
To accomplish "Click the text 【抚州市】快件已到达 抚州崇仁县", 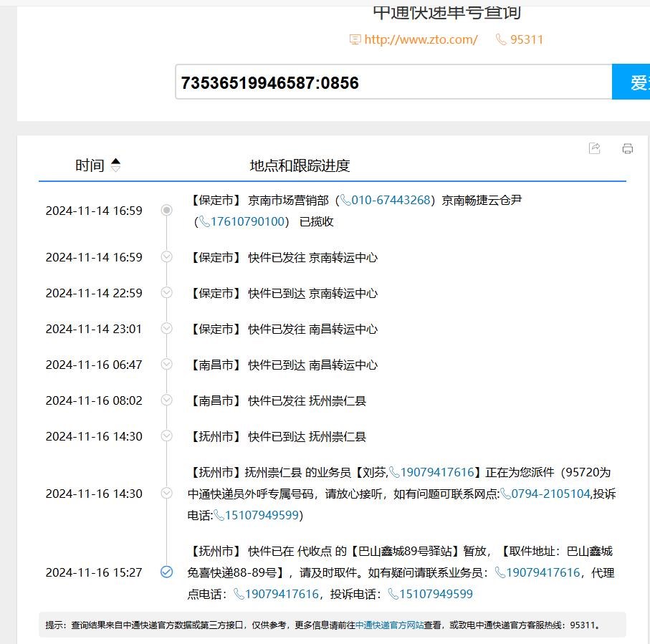I will click(277, 436).
